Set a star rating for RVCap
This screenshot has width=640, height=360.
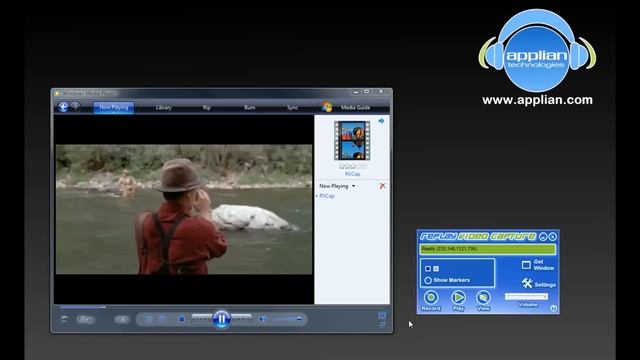[x=352, y=167]
